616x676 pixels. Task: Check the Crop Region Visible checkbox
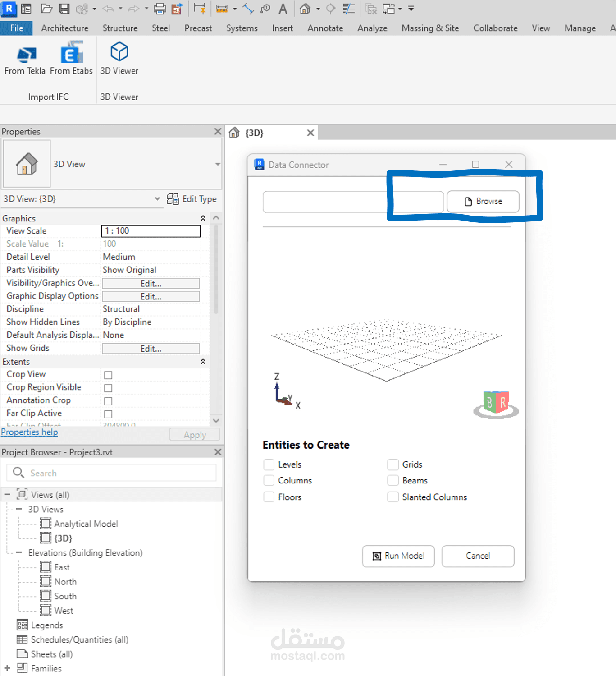(108, 388)
